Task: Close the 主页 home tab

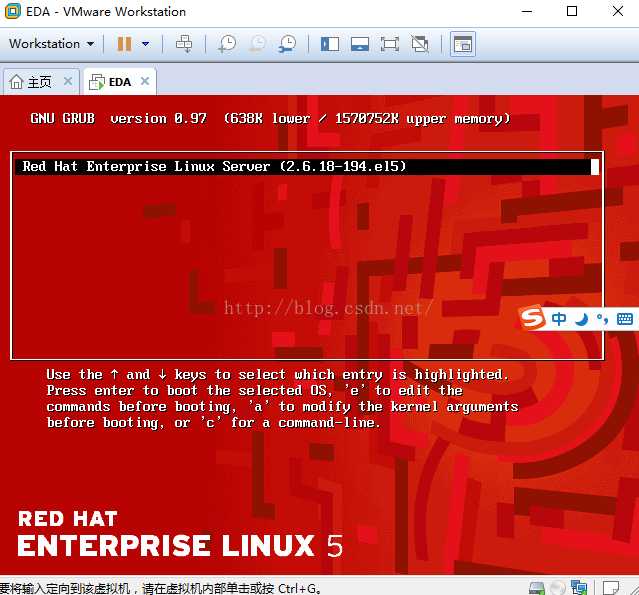Action: pyautogui.click(x=68, y=82)
